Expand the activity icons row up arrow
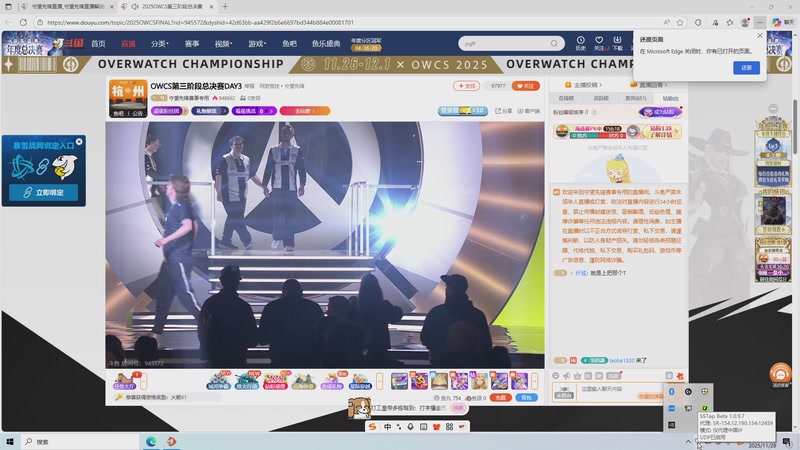The image size is (800, 450). point(379,381)
